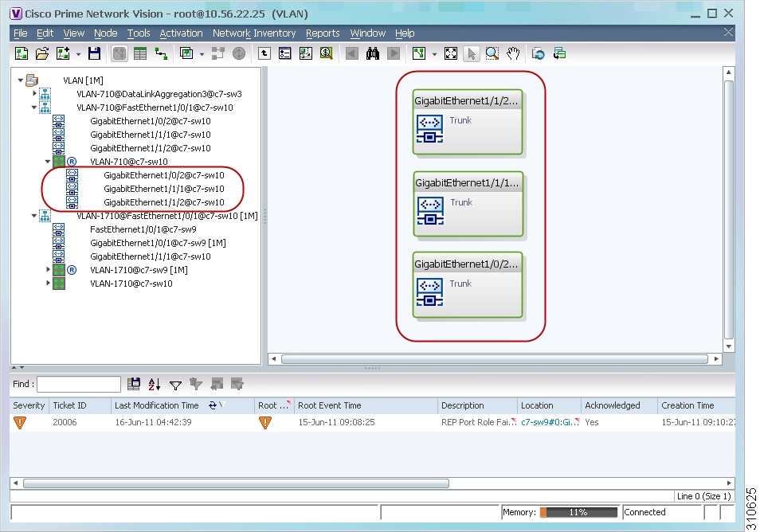Click the binoculars Find icon
760x532 pixels.
pyautogui.click(x=373, y=53)
